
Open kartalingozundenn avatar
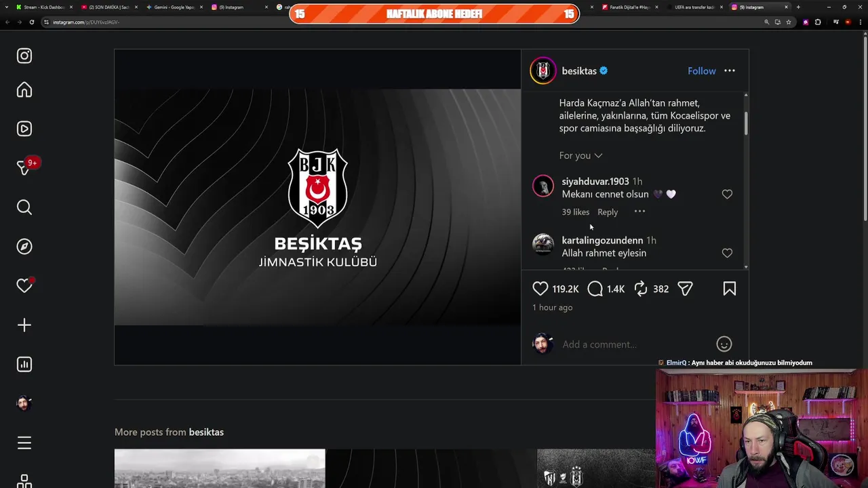543,244
